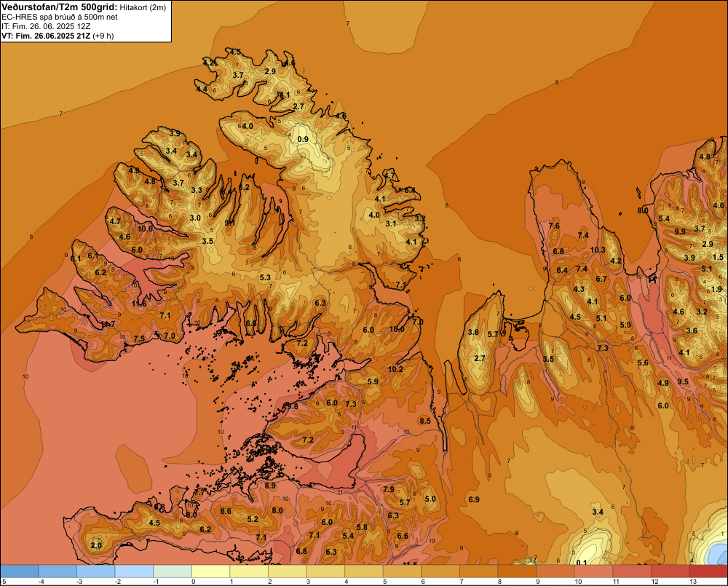The height and width of the screenshot is (586, 728).
Task: Click the 10.6 temperature label
Action: tap(145, 229)
